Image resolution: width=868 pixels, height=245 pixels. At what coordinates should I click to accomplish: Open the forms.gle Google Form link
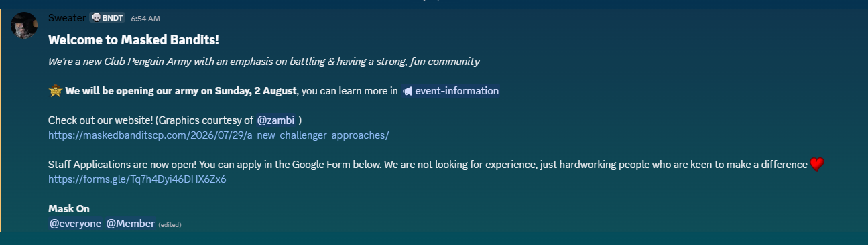(137, 179)
